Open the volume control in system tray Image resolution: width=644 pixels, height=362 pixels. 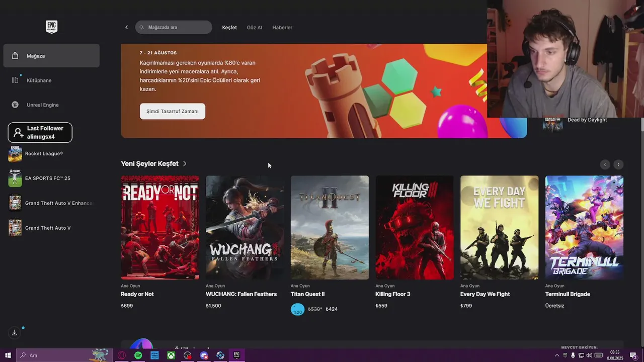(589, 355)
